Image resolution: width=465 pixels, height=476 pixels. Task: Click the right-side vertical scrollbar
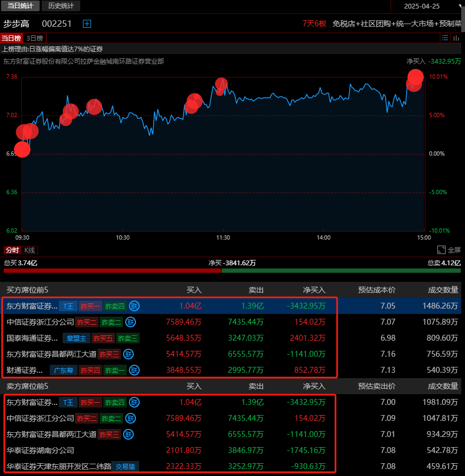tap(463, 18)
